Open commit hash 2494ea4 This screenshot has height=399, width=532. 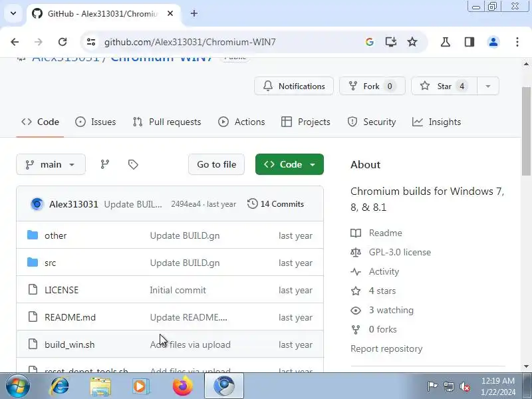(186, 204)
